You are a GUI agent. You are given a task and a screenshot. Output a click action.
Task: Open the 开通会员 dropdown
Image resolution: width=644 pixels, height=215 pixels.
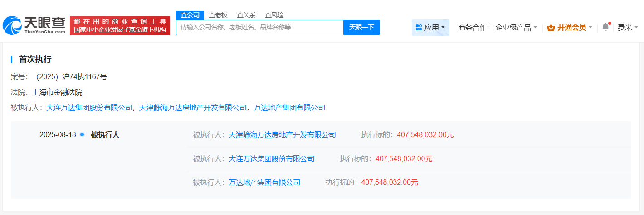click(570, 27)
